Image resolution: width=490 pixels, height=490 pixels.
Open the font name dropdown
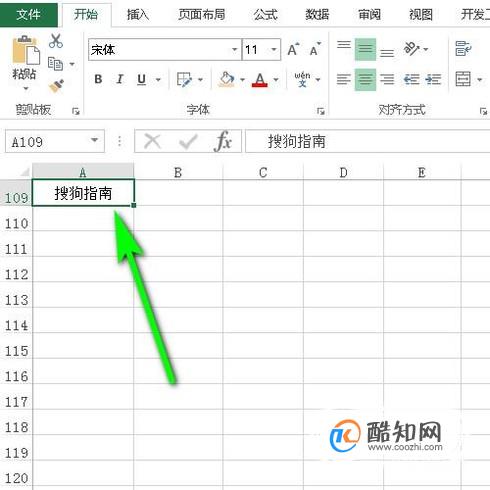click(x=235, y=50)
